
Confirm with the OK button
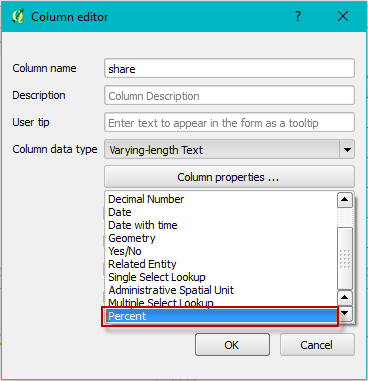[232, 345]
